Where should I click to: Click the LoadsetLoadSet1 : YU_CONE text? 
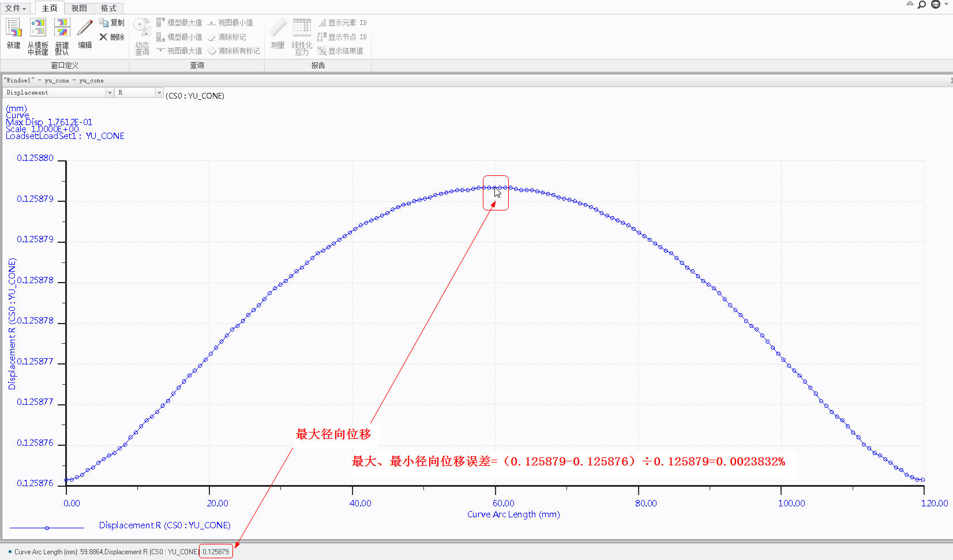(x=65, y=136)
